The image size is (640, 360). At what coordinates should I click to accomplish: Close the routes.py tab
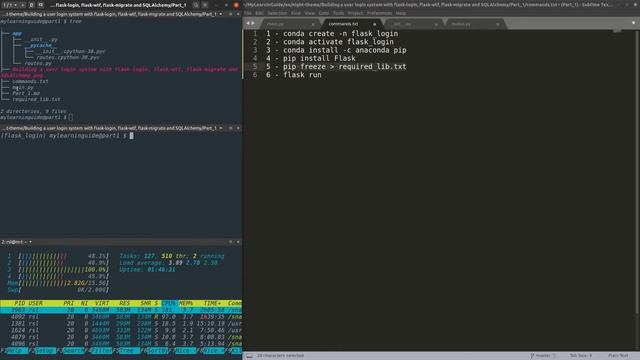click(498, 24)
